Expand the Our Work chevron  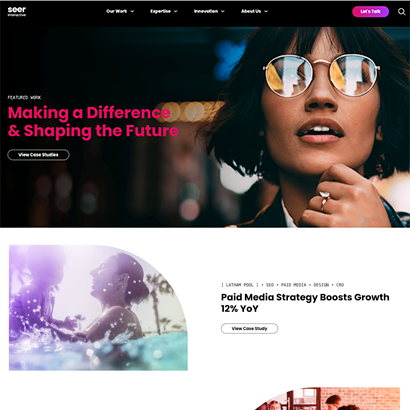pyautogui.click(x=132, y=11)
